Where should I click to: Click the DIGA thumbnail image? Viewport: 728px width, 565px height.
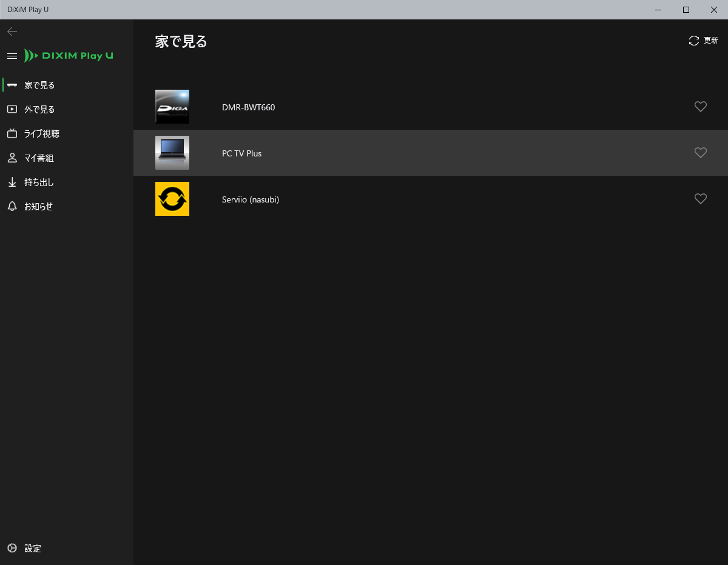coord(172,107)
